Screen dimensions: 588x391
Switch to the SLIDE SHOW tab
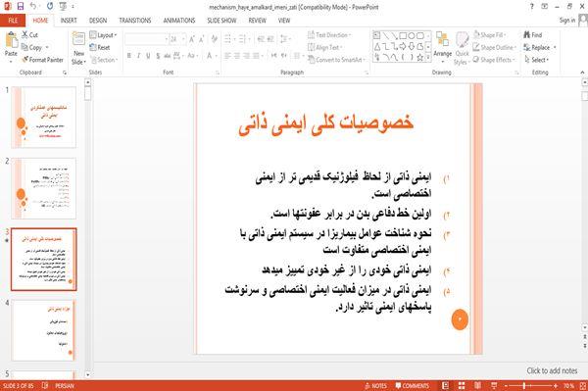tap(222, 21)
